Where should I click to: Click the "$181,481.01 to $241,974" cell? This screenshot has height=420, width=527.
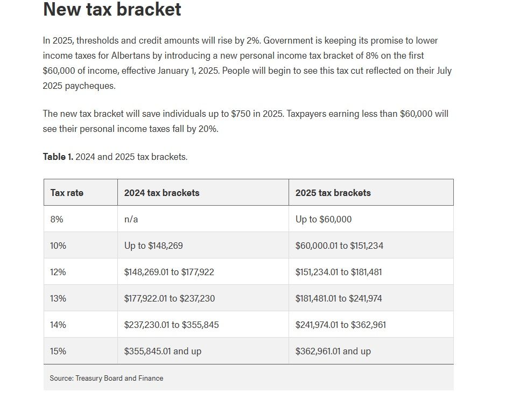[339, 298]
